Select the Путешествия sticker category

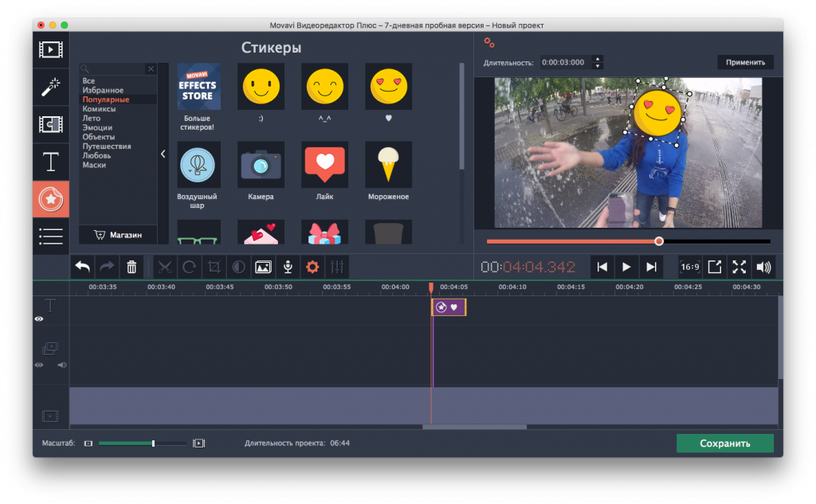(x=106, y=147)
